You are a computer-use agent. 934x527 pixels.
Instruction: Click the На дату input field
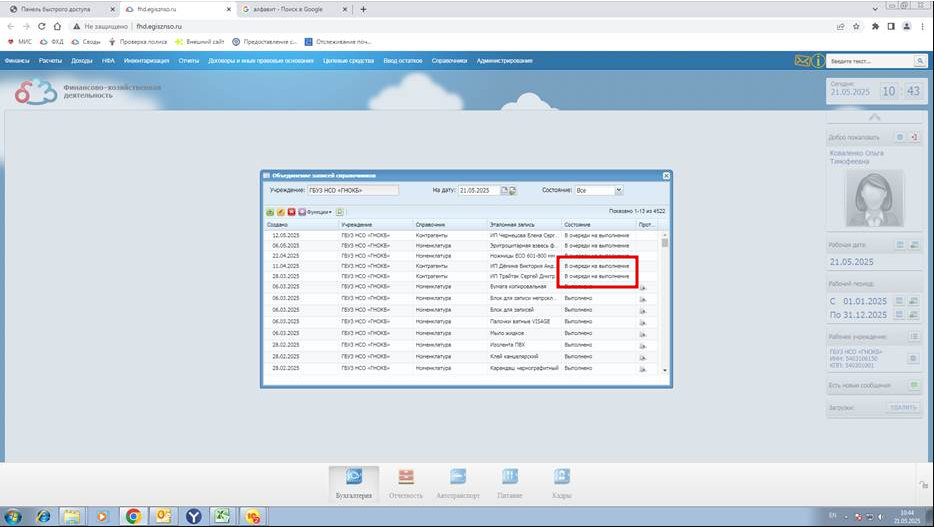coord(479,191)
